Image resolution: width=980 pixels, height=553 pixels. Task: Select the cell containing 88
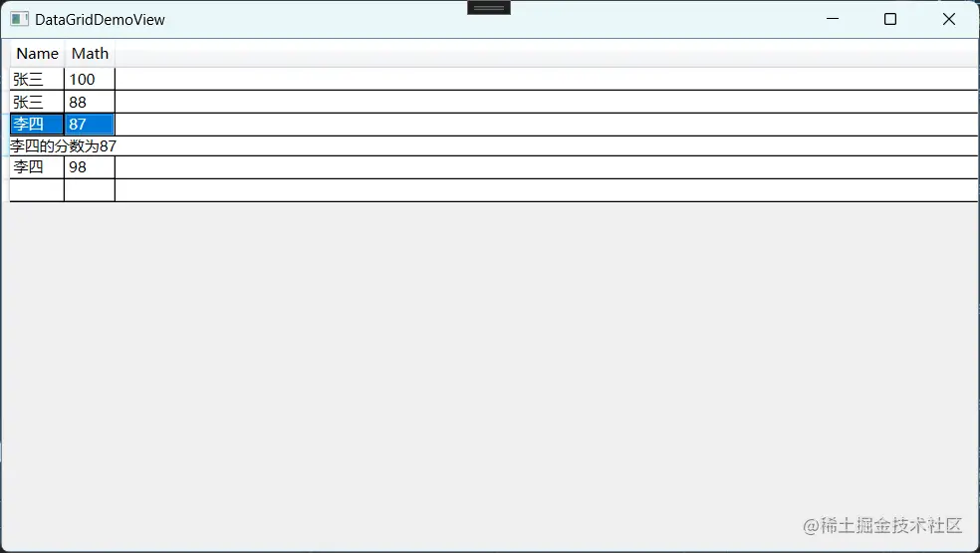pos(90,102)
